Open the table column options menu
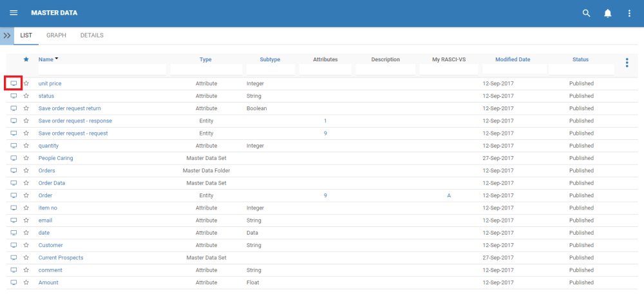The width and height of the screenshot is (644, 305). tap(627, 63)
